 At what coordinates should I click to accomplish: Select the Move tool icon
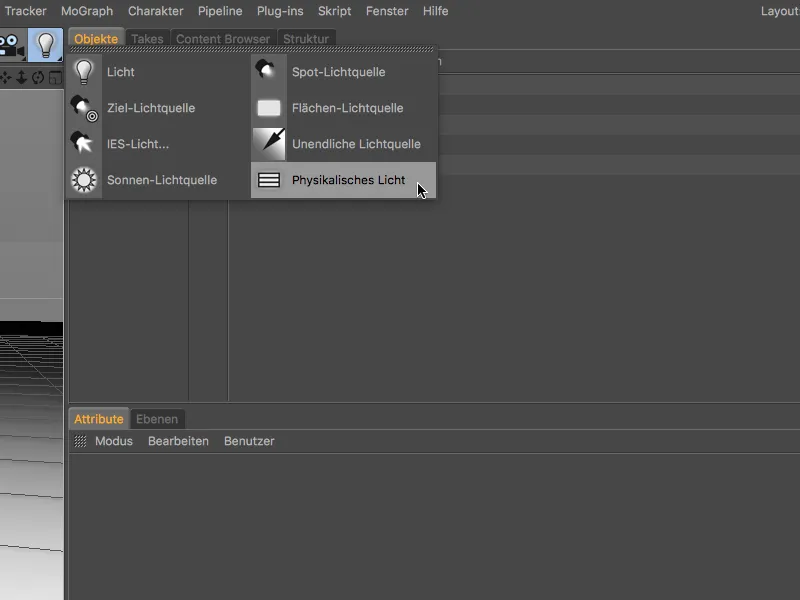tap(7, 77)
